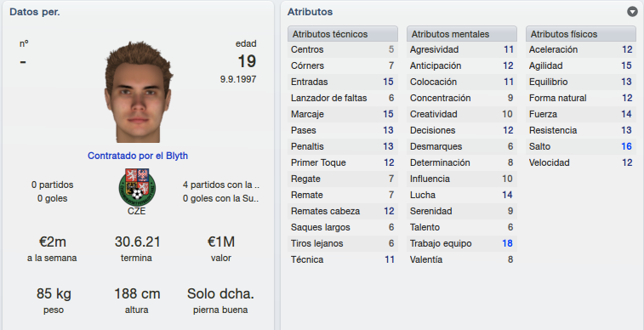644x330 pixels.
Task: Click the contract end date 30.6.21
Action: pyautogui.click(x=137, y=242)
